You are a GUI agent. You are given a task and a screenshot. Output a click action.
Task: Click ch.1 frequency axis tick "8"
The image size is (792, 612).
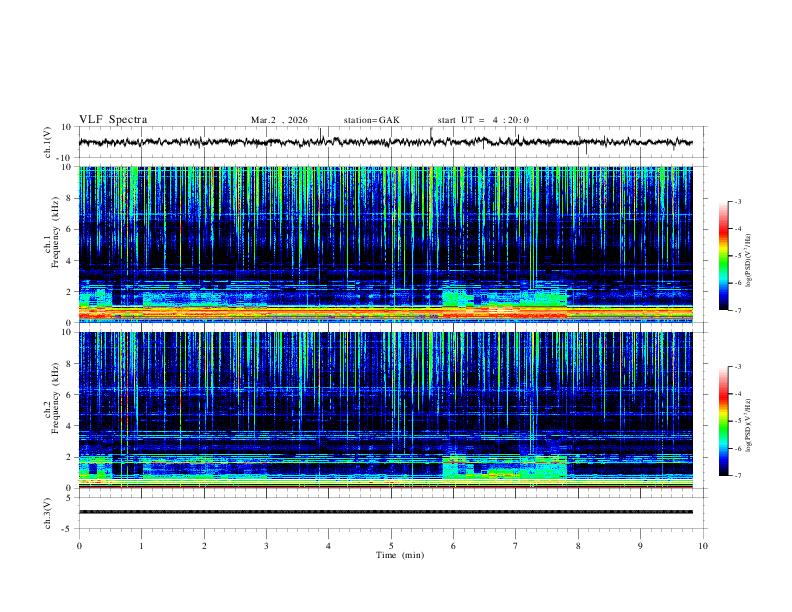[x=69, y=198]
